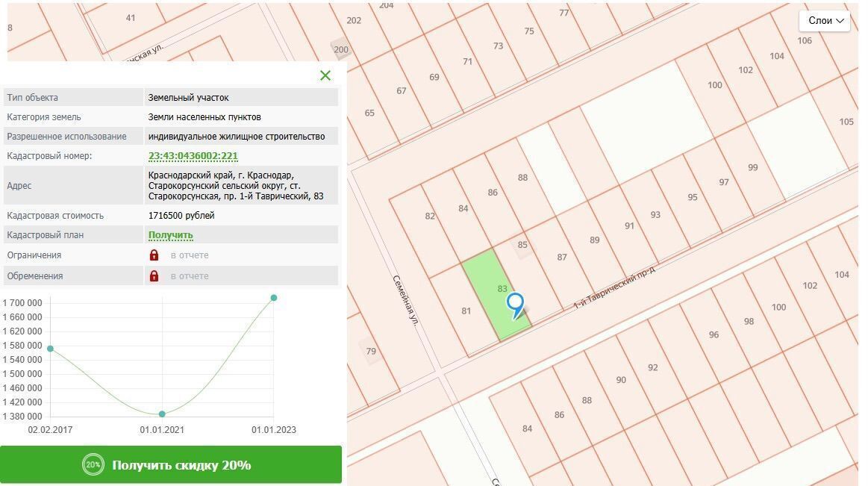Select the 02.02.2017 chart data point

pyautogui.click(x=50, y=349)
